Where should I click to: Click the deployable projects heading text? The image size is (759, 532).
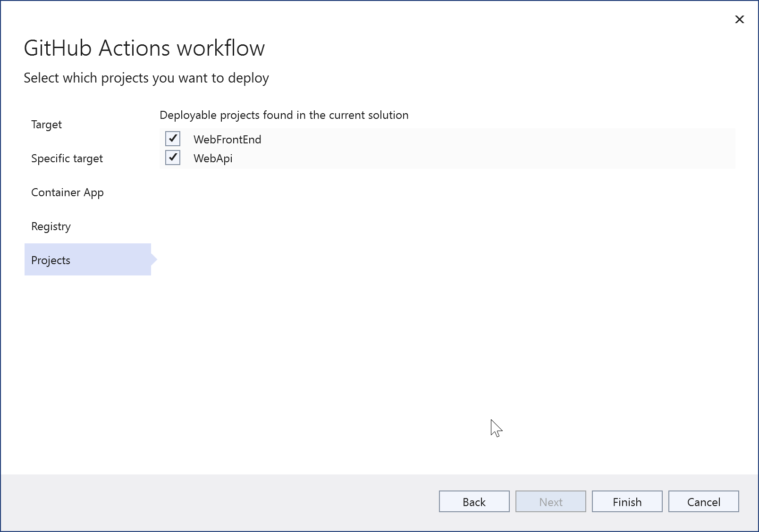point(284,115)
